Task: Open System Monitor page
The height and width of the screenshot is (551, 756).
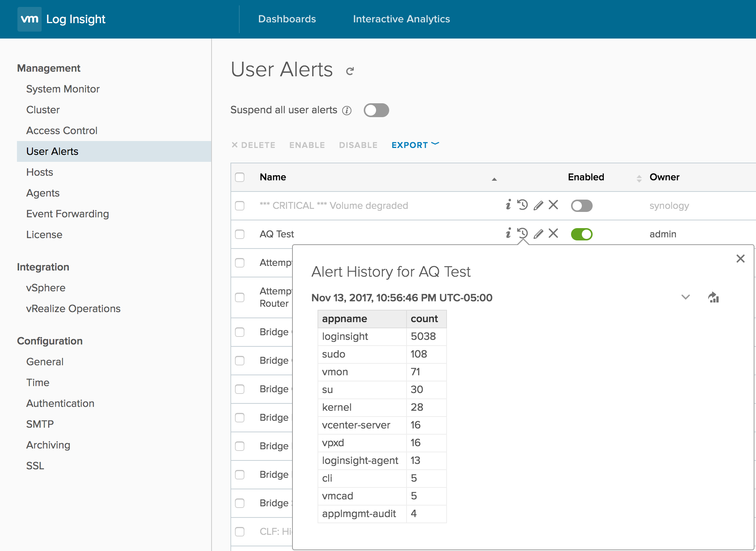Action: (63, 89)
